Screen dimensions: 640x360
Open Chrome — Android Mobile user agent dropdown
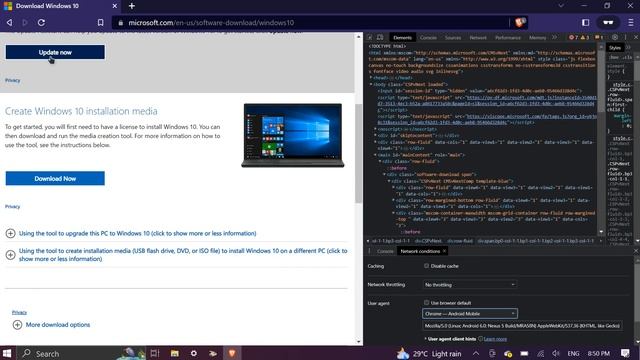tap(470, 313)
